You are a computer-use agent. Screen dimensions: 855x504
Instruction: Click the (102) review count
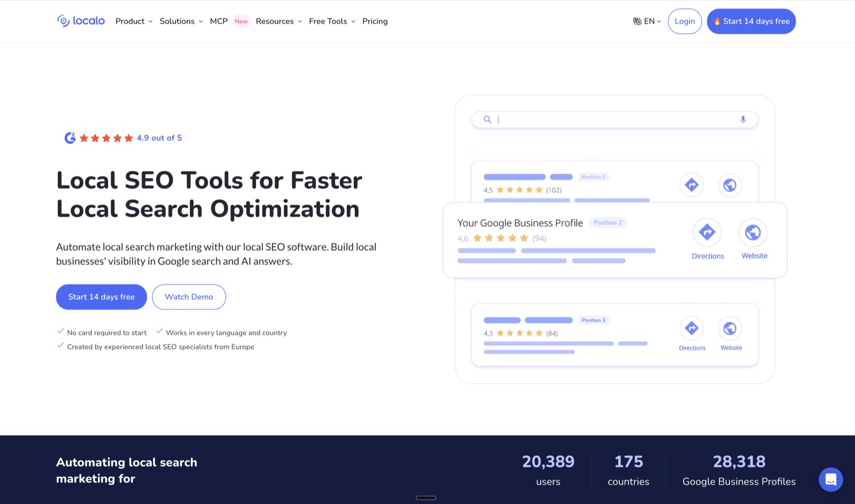pyautogui.click(x=554, y=190)
